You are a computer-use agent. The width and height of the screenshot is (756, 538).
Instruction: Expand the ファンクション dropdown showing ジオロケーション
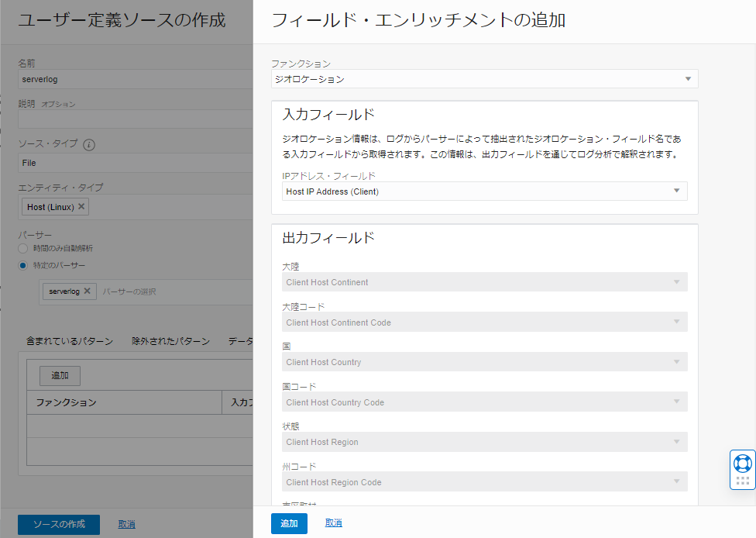click(484, 79)
